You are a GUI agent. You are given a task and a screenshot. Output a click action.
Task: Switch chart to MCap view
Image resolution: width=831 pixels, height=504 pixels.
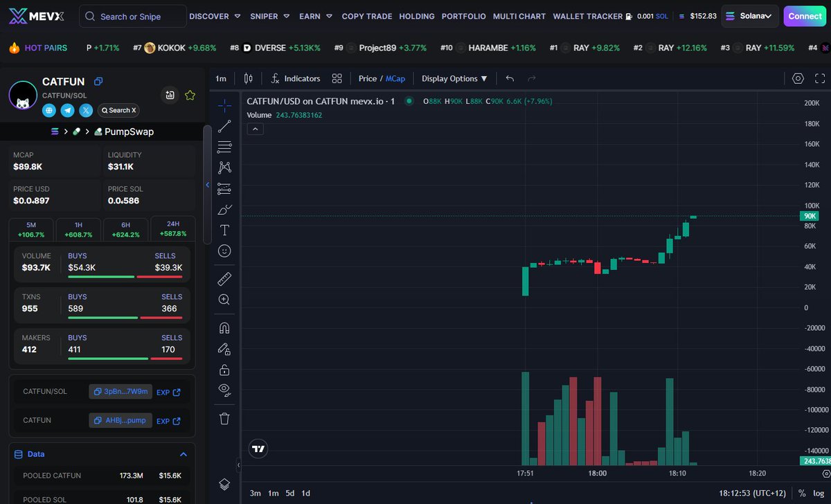point(395,79)
